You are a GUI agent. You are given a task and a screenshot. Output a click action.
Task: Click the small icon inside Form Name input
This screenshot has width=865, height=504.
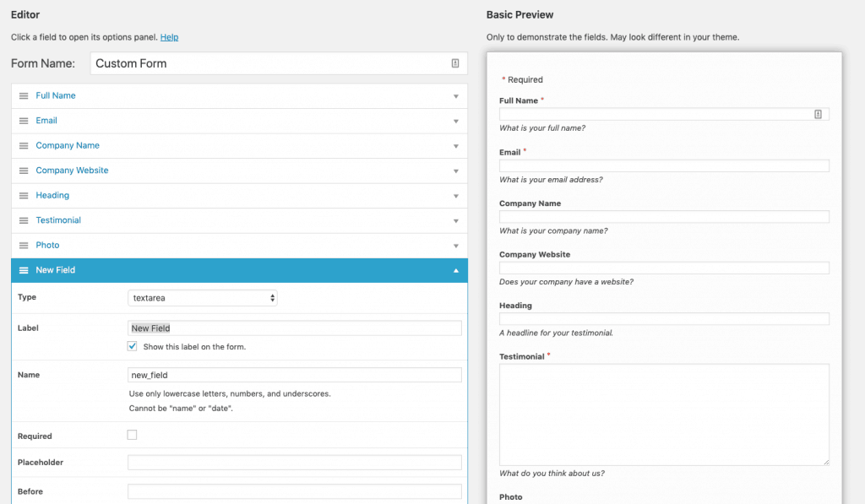tap(454, 62)
